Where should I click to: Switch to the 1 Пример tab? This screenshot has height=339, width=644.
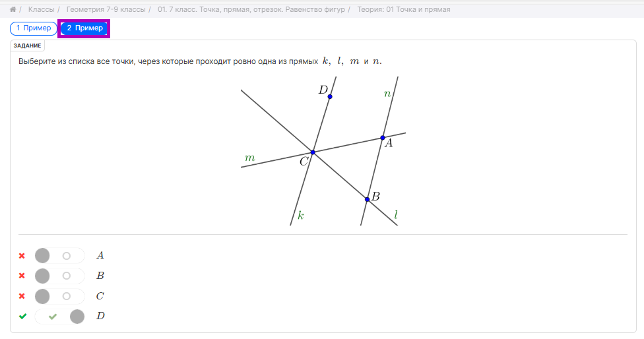pos(34,28)
